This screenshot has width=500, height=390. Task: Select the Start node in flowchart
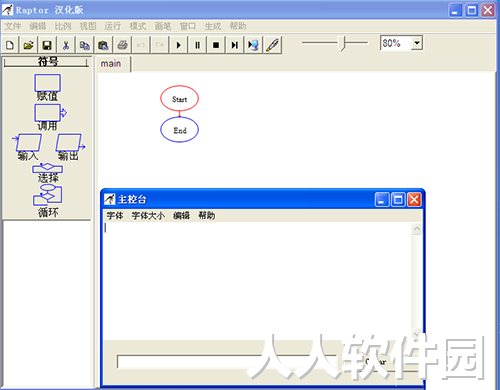pos(179,99)
